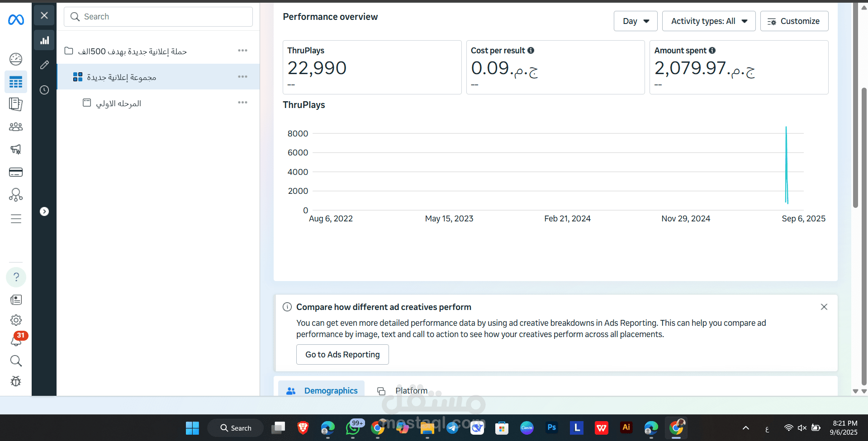
Task: Click the Go to Ads Reporting button
Action: (342, 355)
